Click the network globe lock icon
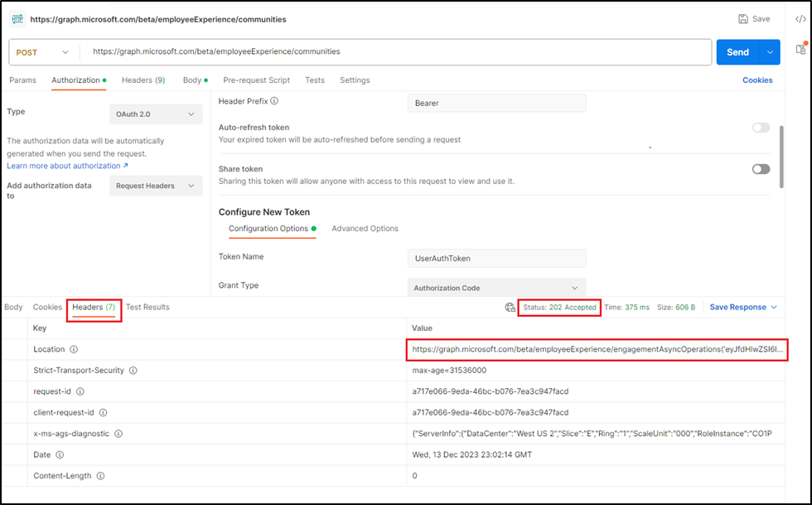The image size is (812, 505). point(510,308)
